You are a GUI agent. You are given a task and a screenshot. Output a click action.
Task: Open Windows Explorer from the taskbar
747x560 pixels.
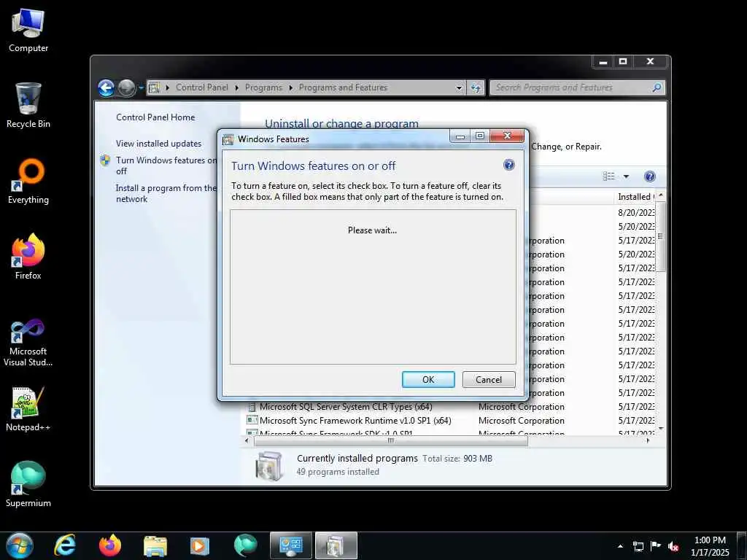155,545
